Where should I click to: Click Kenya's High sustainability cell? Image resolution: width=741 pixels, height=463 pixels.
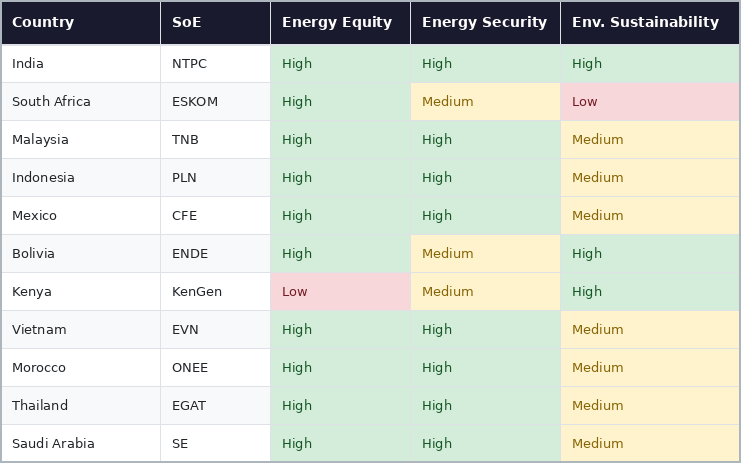(650, 292)
